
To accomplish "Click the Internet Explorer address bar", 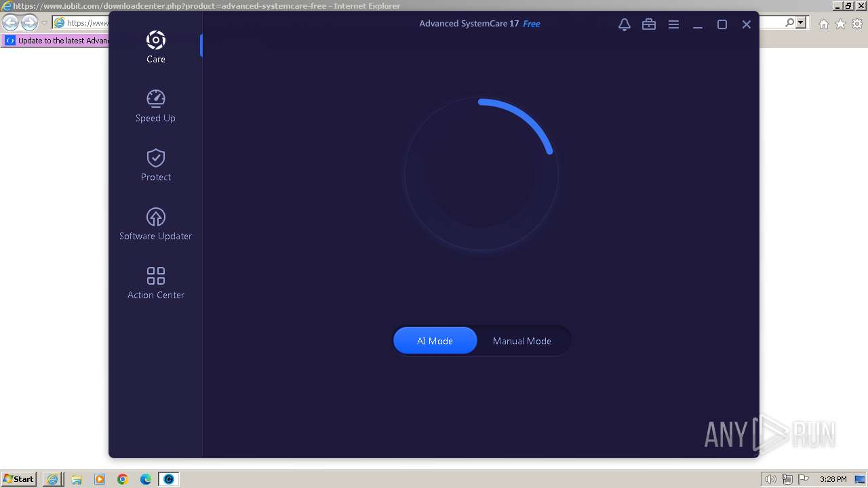I will click(81, 23).
